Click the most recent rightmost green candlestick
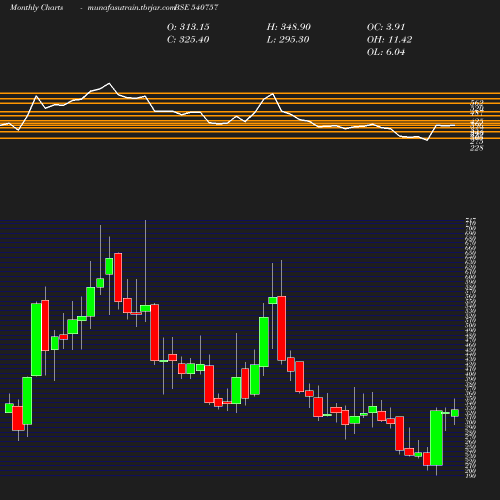The width and height of the screenshot is (500, 500). (x=455, y=413)
